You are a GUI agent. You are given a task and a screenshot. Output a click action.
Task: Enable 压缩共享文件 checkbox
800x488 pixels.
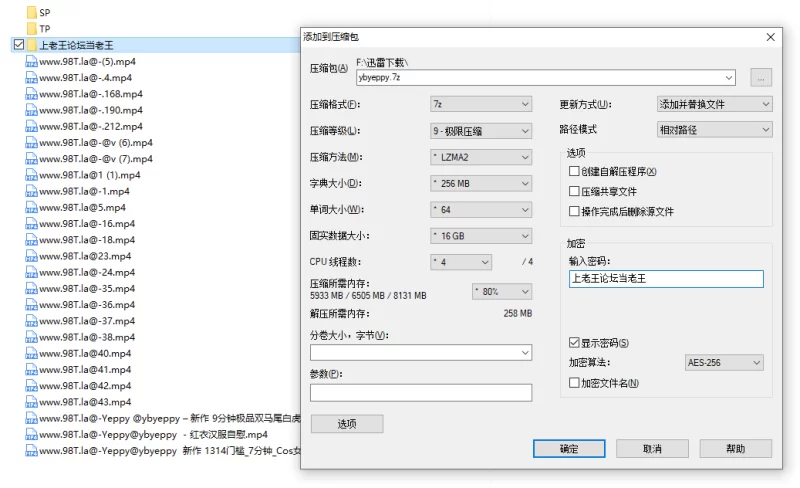coord(574,191)
